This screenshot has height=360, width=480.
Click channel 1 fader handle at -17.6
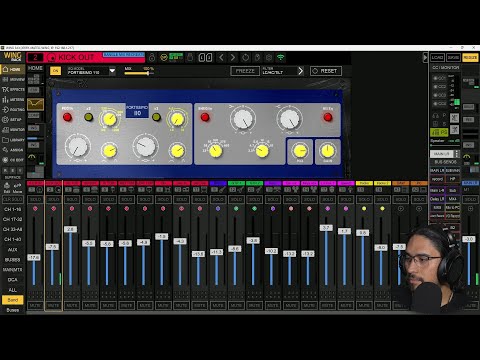[34, 257]
